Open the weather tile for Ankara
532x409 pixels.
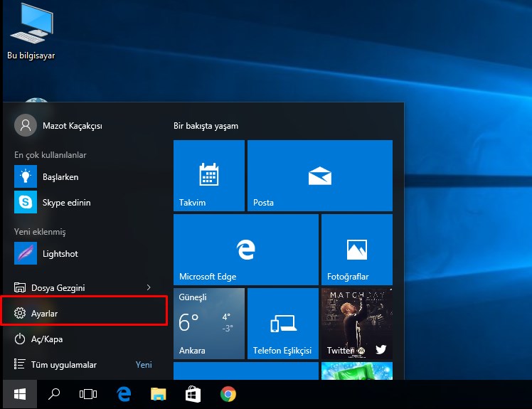[x=209, y=324]
